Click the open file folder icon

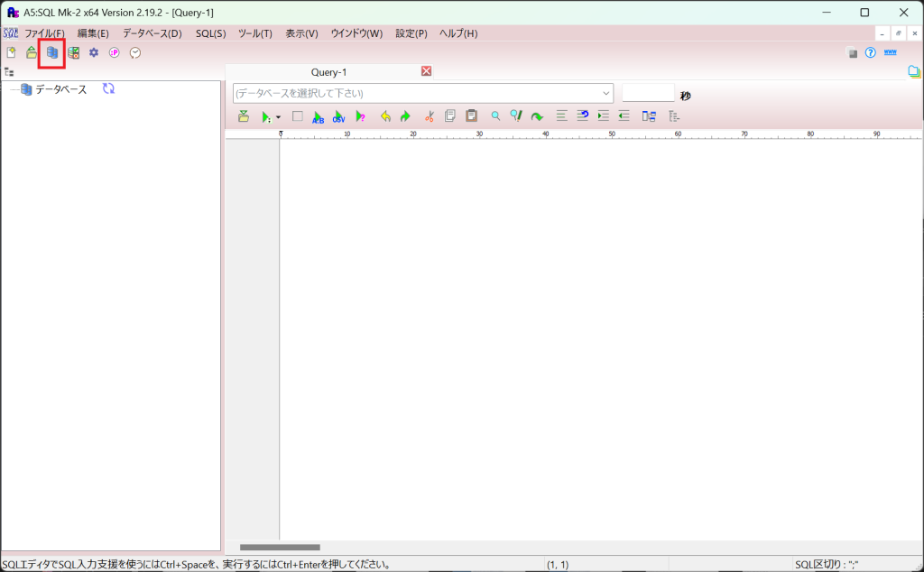(31, 52)
